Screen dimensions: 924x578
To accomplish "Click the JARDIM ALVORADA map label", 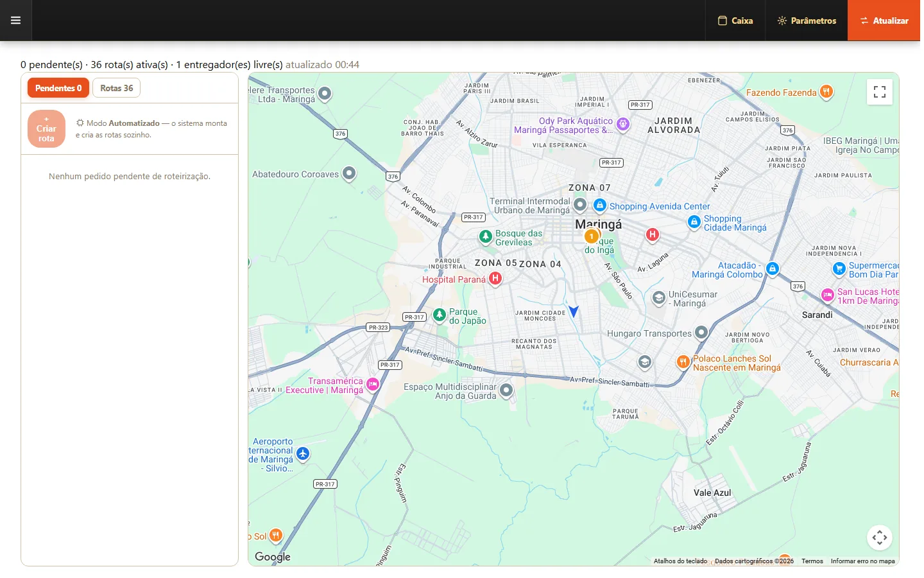I will point(674,125).
